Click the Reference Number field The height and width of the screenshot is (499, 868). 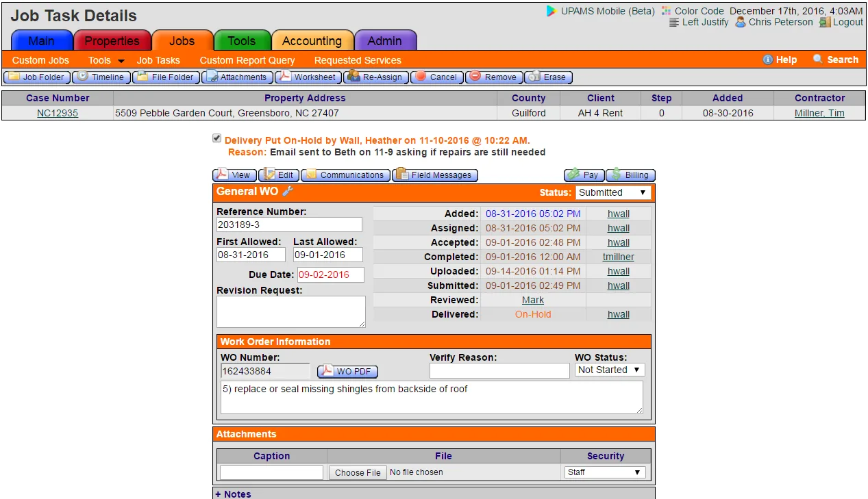point(289,225)
